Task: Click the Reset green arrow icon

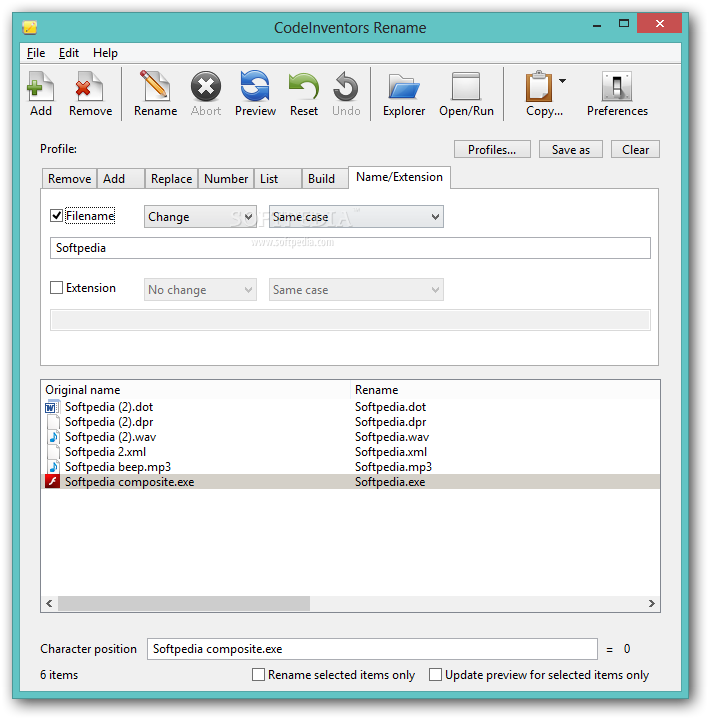Action: tap(304, 94)
